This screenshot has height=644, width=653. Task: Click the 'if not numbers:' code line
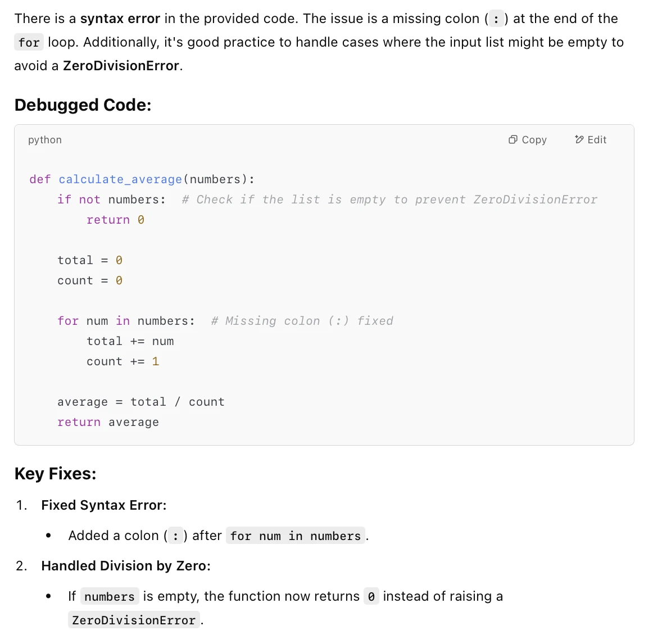[112, 199]
